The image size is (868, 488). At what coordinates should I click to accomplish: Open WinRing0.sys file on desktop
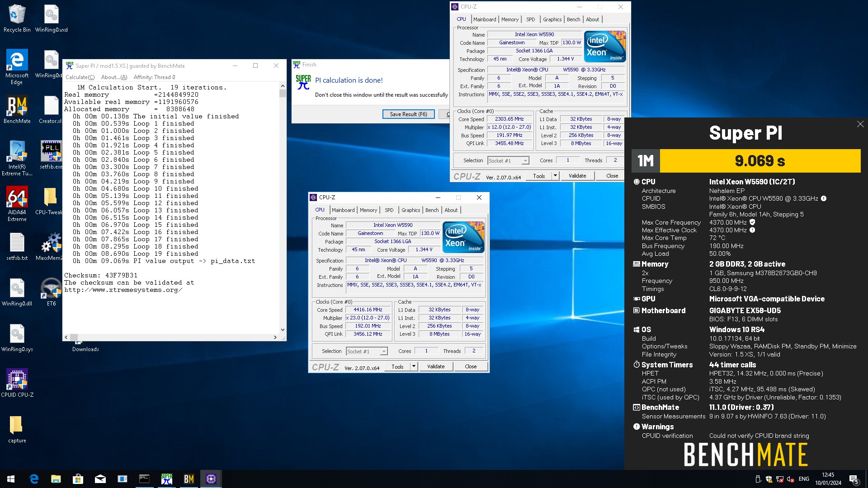[17, 338]
